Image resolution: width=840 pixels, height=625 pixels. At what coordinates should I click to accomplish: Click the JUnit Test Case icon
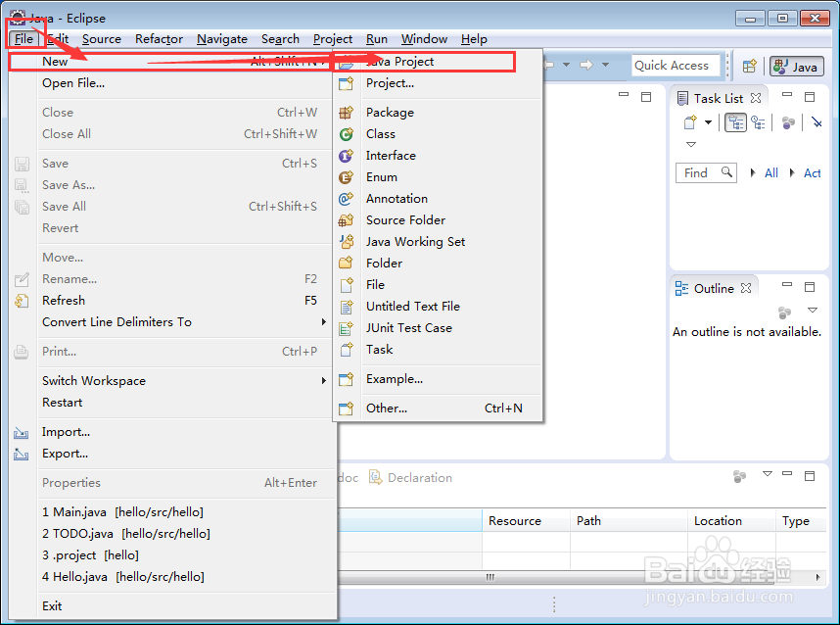[346, 327]
